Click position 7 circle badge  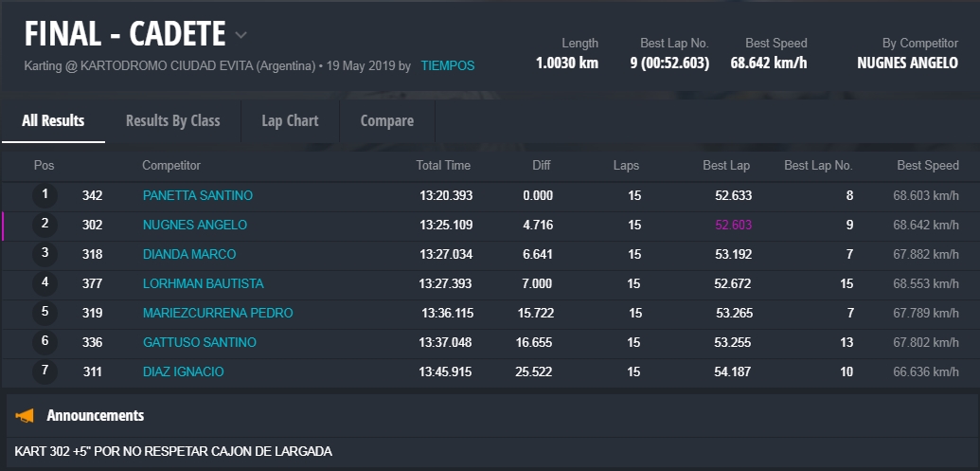45,371
